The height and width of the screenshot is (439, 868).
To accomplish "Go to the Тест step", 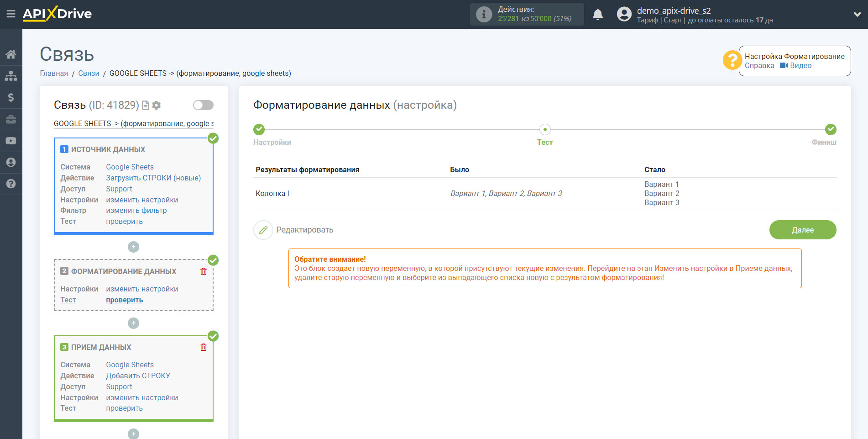I will pyautogui.click(x=545, y=142).
